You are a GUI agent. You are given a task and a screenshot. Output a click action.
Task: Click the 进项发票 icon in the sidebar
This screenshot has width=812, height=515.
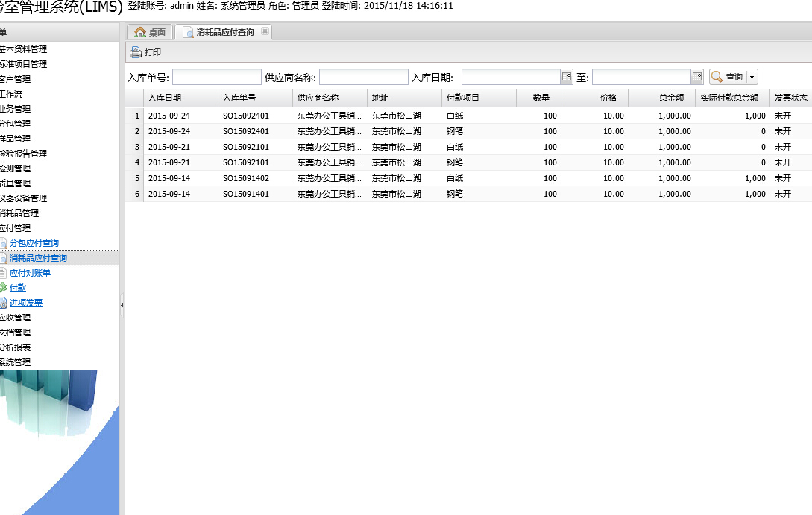(x=3, y=303)
